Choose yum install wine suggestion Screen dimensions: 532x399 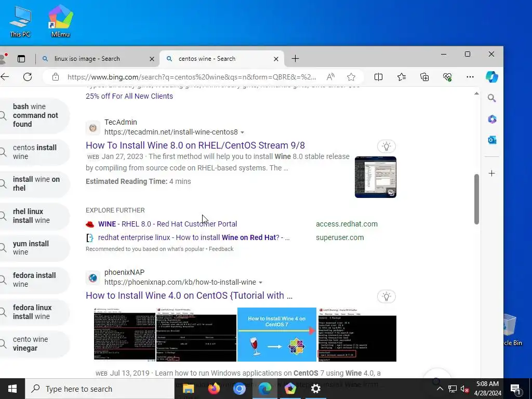(x=34, y=248)
